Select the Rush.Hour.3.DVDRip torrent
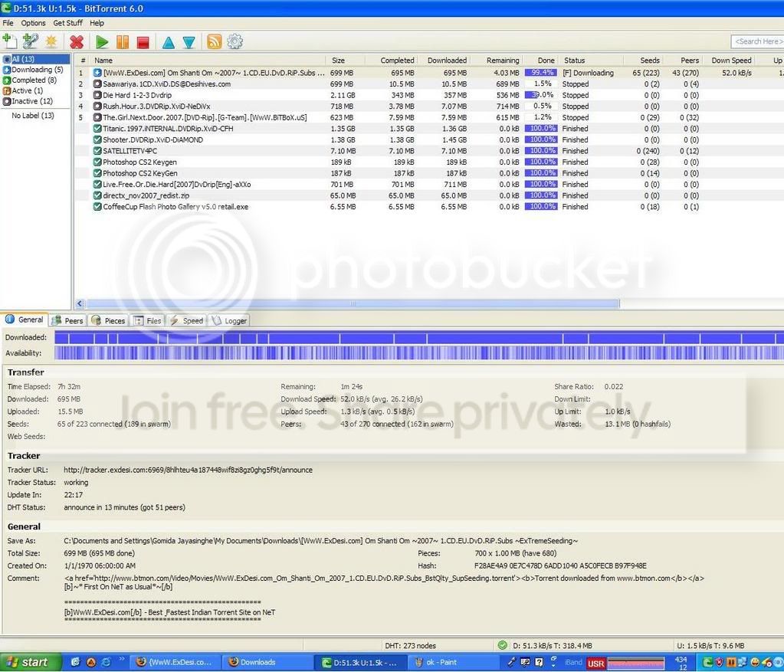Viewport: 784px width, 672px height. tap(429, 107)
